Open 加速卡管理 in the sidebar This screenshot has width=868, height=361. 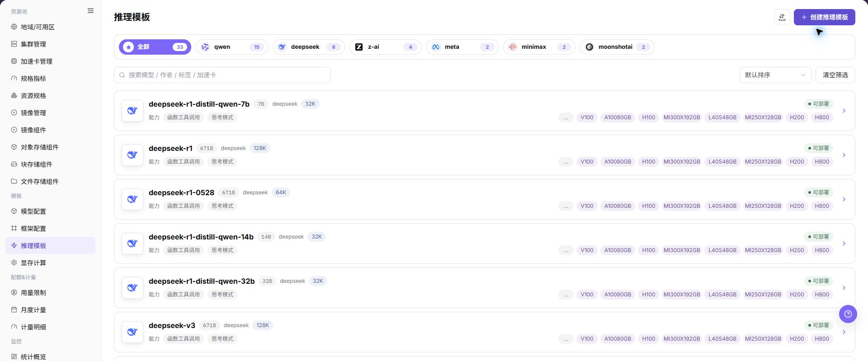[x=50, y=61]
